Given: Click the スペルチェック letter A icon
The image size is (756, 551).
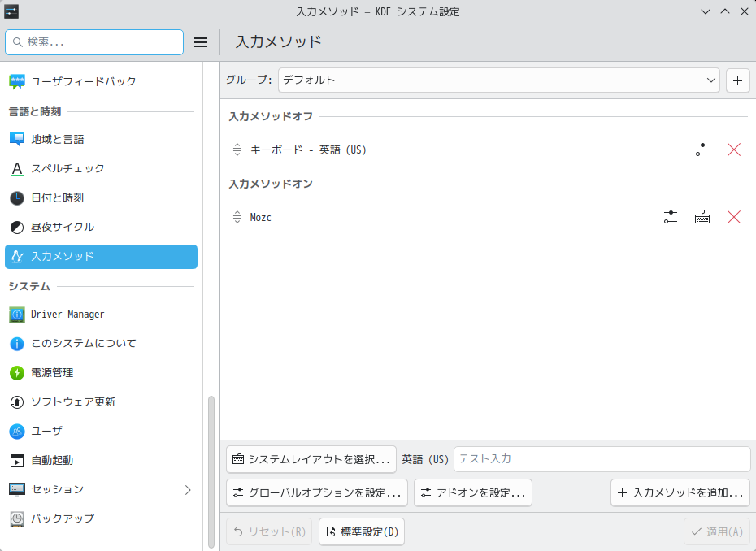Looking at the screenshot, I should pyautogui.click(x=17, y=169).
